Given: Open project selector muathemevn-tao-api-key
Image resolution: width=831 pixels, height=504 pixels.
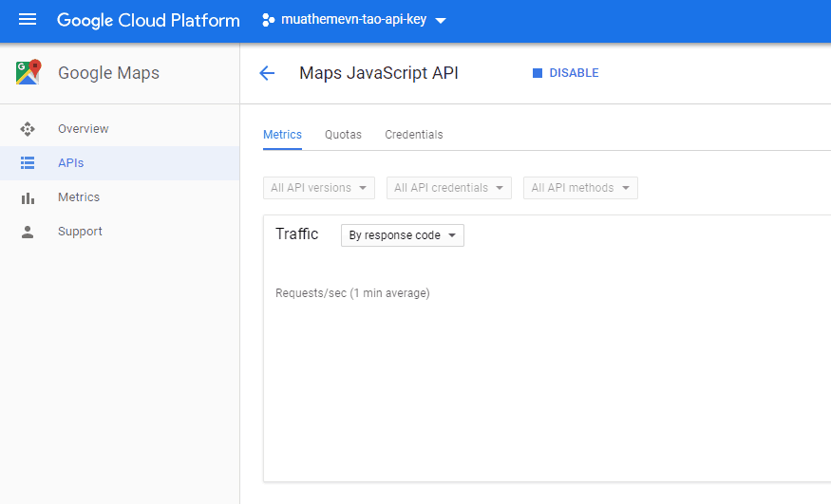Looking at the screenshot, I should coord(354,20).
